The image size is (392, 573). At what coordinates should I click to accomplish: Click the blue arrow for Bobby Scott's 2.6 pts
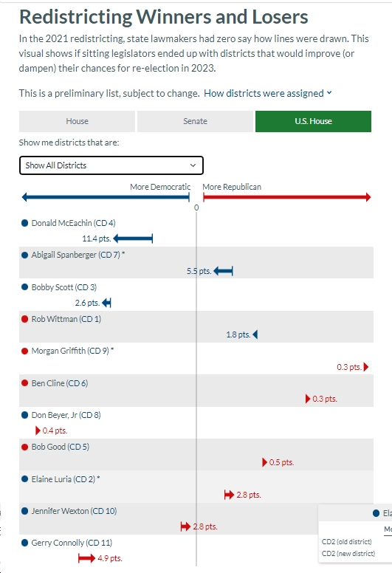(x=106, y=303)
